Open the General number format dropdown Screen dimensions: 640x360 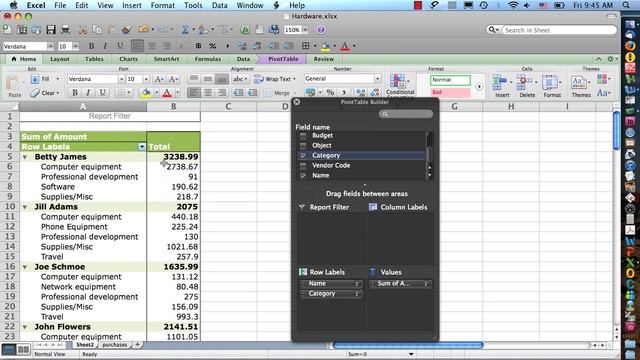click(x=378, y=78)
